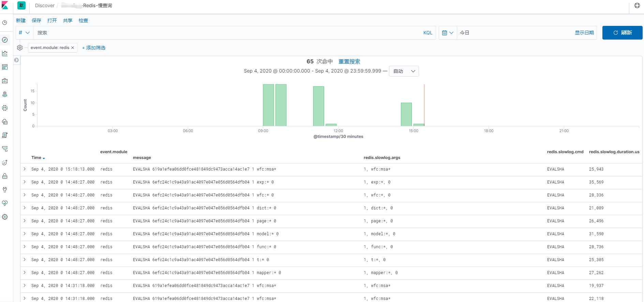644x302 pixels.
Task: Click + 添加筛选 to add filter
Action: pos(94,48)
